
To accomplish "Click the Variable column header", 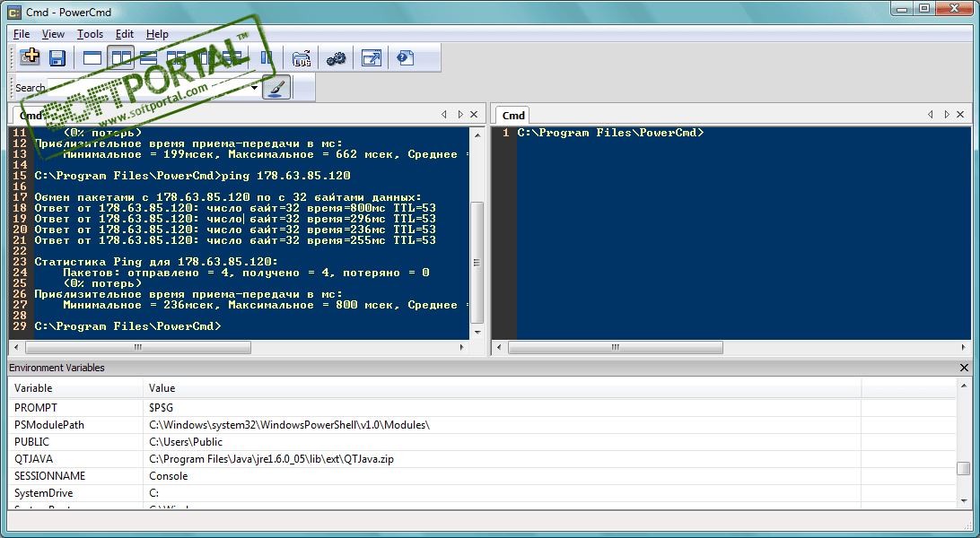I will pyautogui.click(x=75, y=388).
